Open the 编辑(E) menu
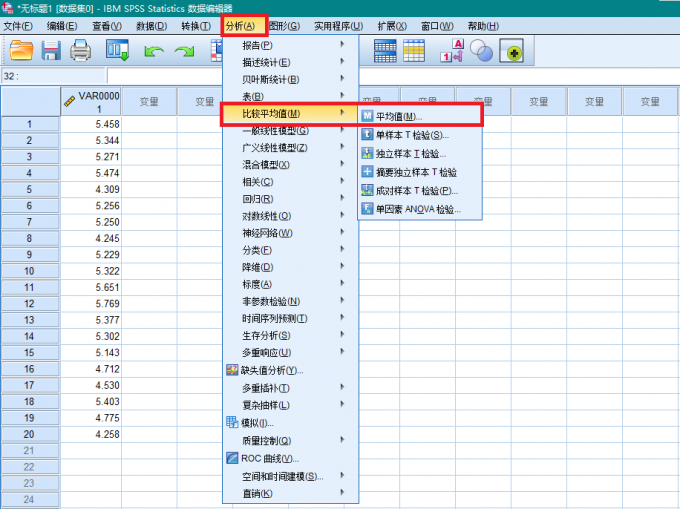The image size is (680, 509). 62,26
